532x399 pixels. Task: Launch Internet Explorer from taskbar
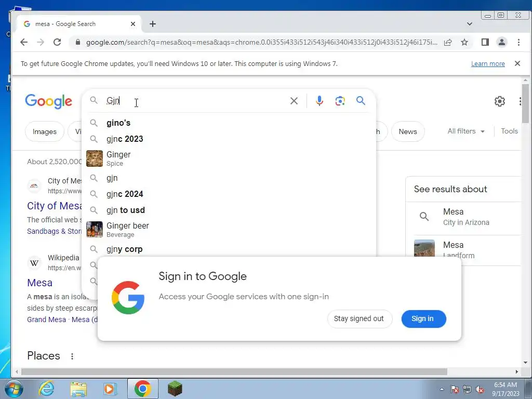click(x=46, y=389)
